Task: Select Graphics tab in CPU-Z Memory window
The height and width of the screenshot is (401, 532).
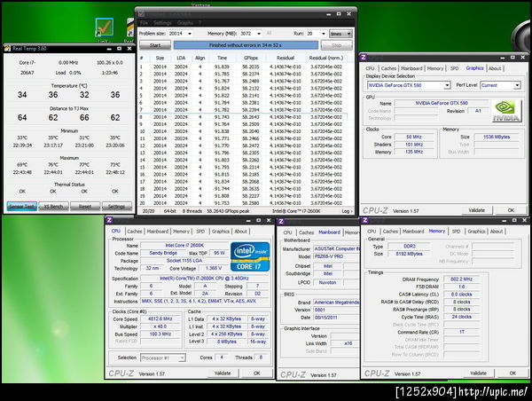Action: pyautogui.click(x=476, y=232)
